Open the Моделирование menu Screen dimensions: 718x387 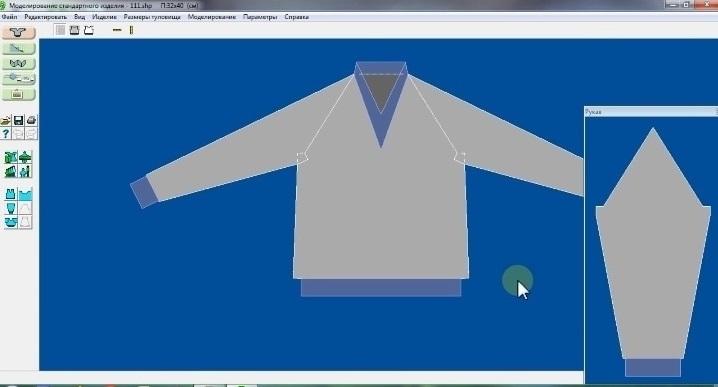coord(212,17)
